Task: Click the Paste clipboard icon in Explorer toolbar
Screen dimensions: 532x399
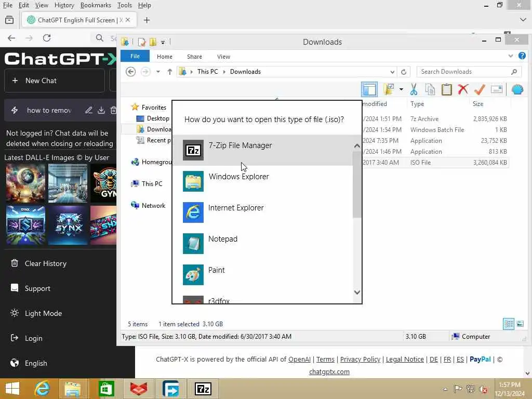Action: 446,89
